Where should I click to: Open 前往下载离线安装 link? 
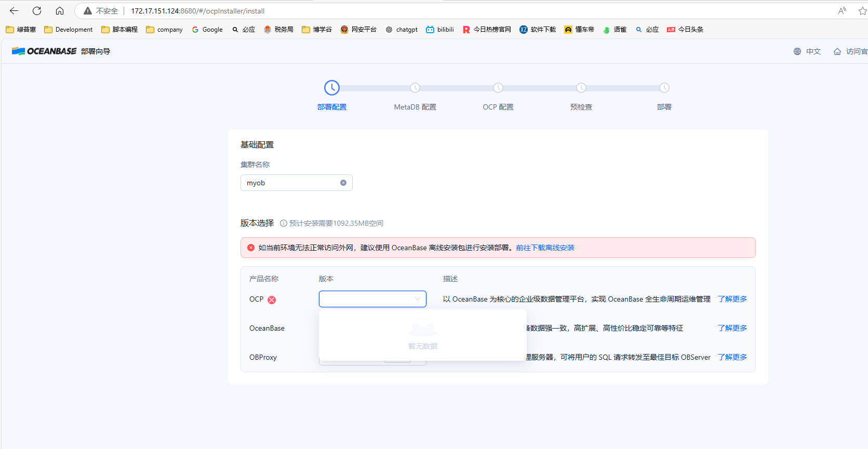click(545, 248)
